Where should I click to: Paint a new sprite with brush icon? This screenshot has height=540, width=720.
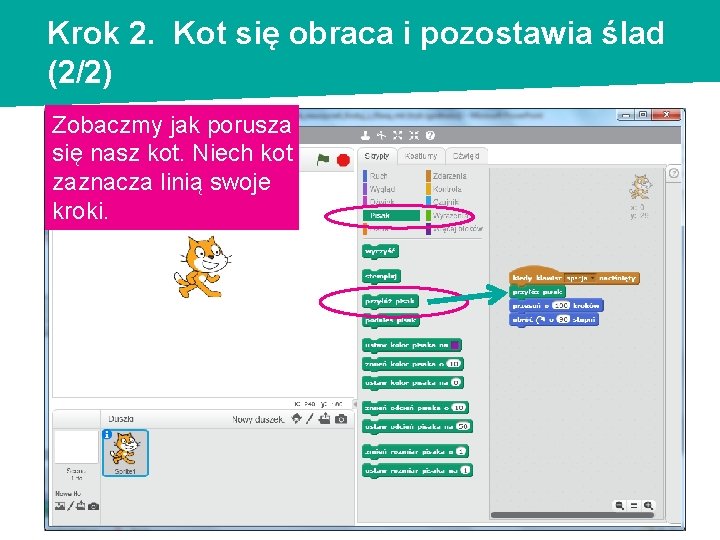[310, 419]
